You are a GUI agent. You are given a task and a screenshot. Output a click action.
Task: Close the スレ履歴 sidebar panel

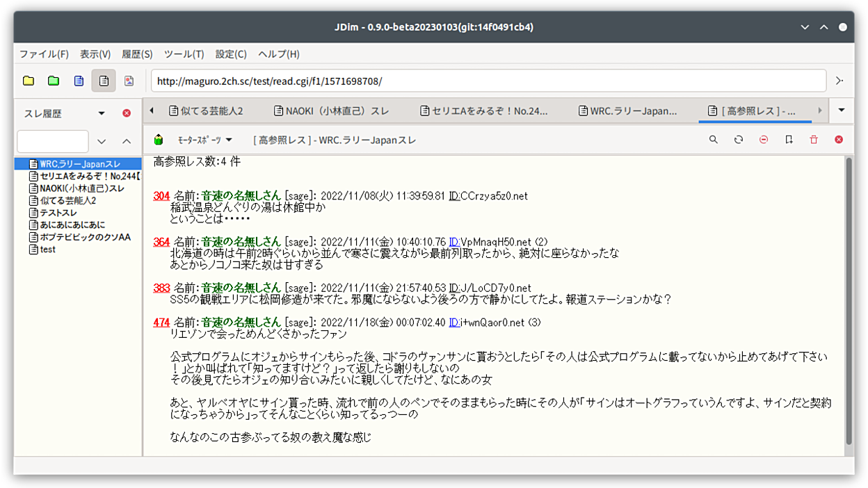pos(127,113)
